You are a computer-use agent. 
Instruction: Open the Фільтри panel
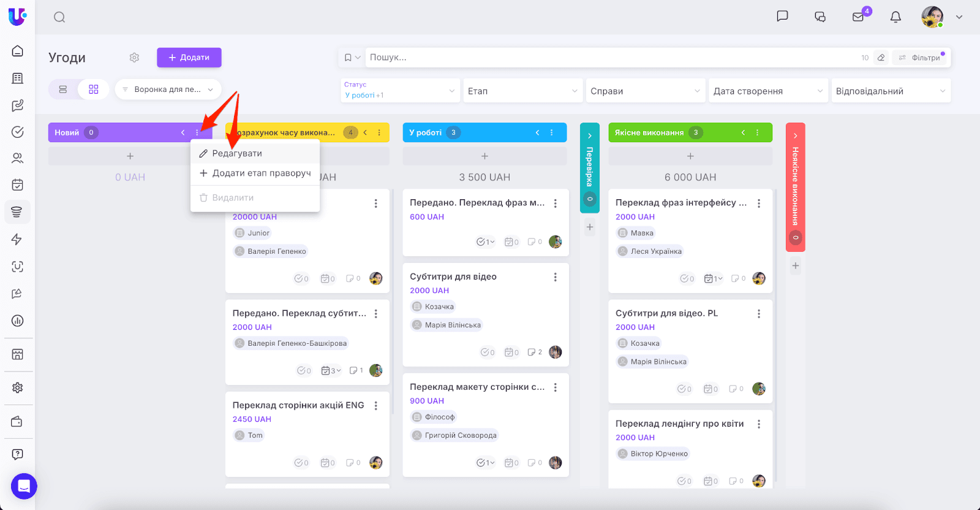(921, 58)
